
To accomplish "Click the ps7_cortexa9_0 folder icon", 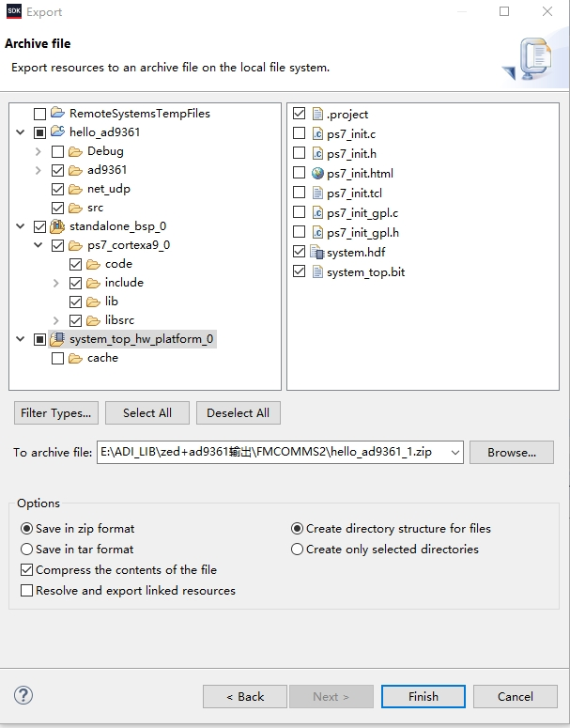I will [76, 245].
